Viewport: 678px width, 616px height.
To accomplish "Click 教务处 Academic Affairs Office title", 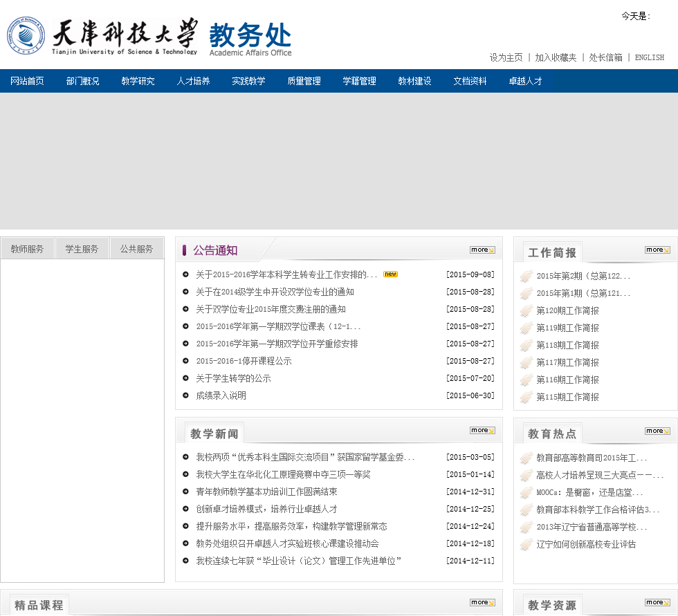I will 250,39.
